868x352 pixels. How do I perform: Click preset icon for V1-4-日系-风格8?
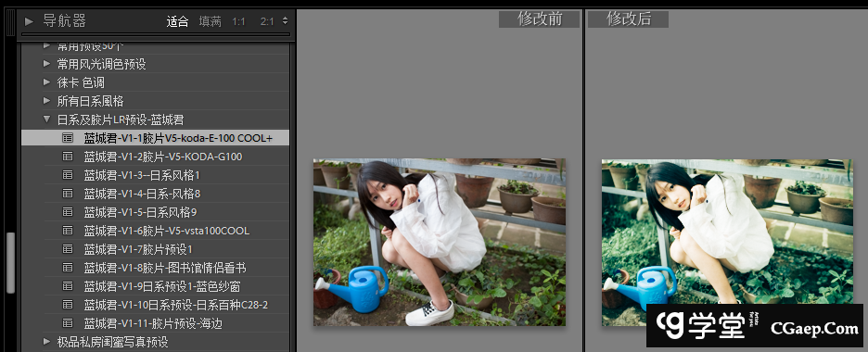68,194
